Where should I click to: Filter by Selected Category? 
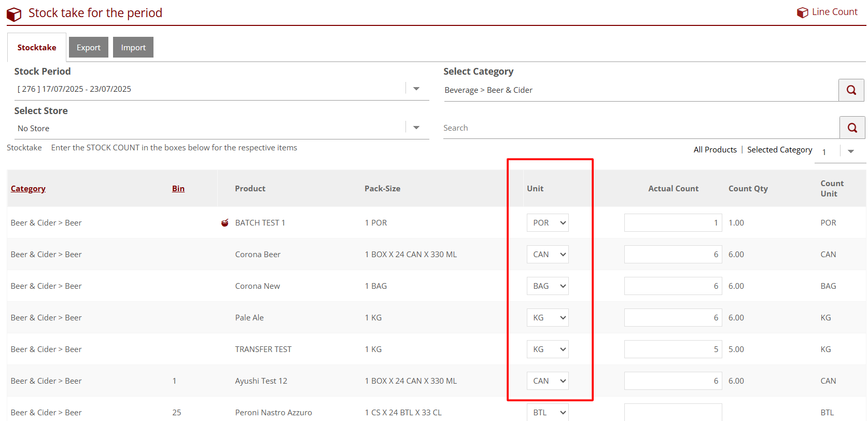point(779,150)
